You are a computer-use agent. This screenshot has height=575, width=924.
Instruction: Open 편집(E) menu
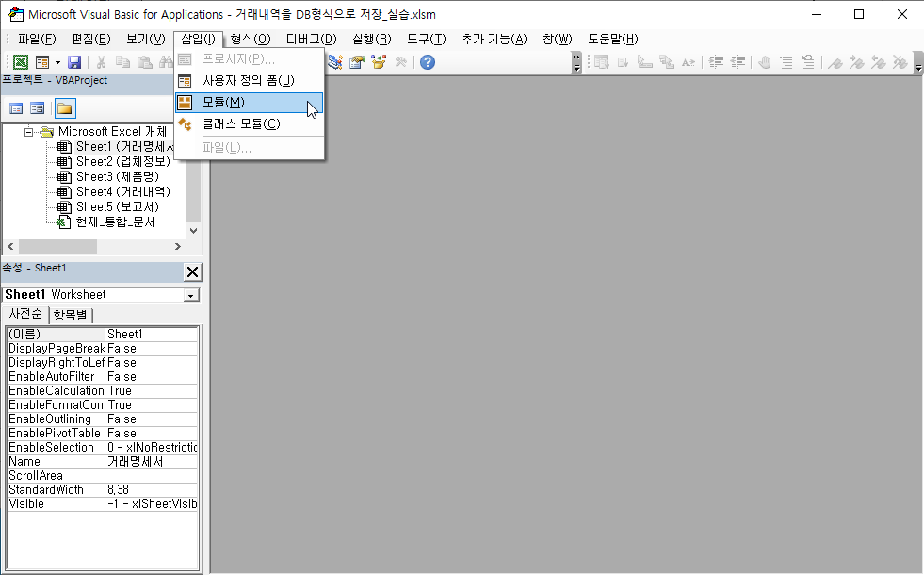coord(90,39)
